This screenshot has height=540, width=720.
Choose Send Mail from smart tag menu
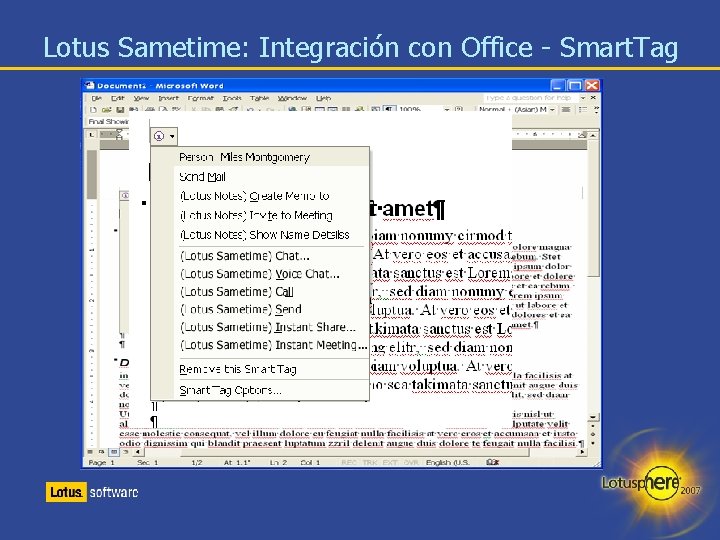260,177
